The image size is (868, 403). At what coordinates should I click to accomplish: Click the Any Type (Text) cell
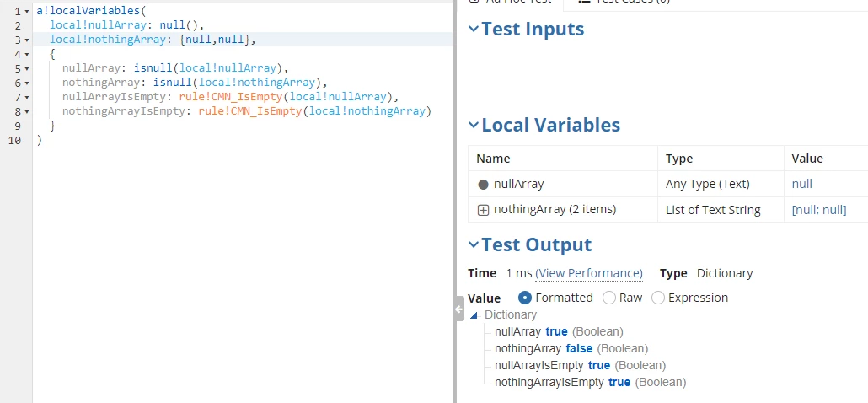708,185
